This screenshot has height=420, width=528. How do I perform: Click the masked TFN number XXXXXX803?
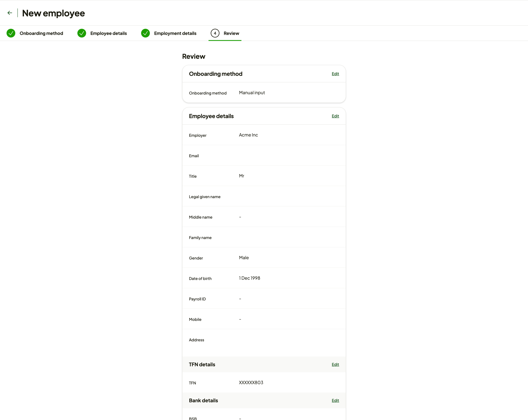coord(251,382)
